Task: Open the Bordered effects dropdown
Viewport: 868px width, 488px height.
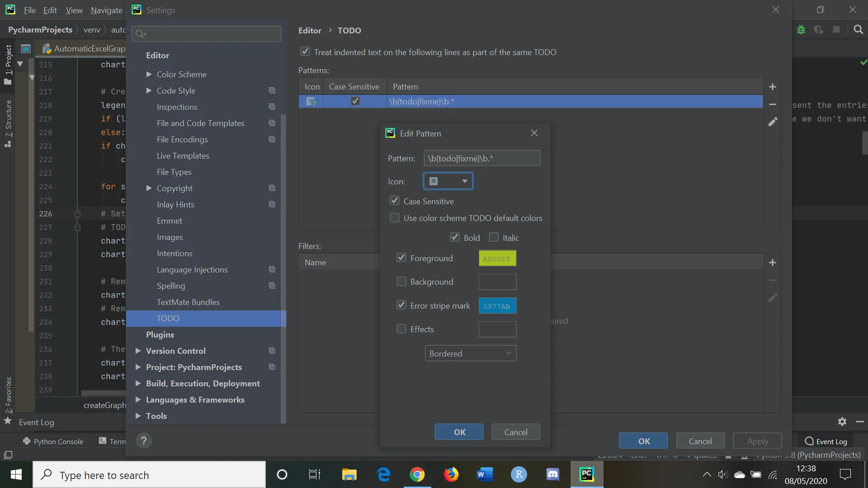Action: [470, 353]
